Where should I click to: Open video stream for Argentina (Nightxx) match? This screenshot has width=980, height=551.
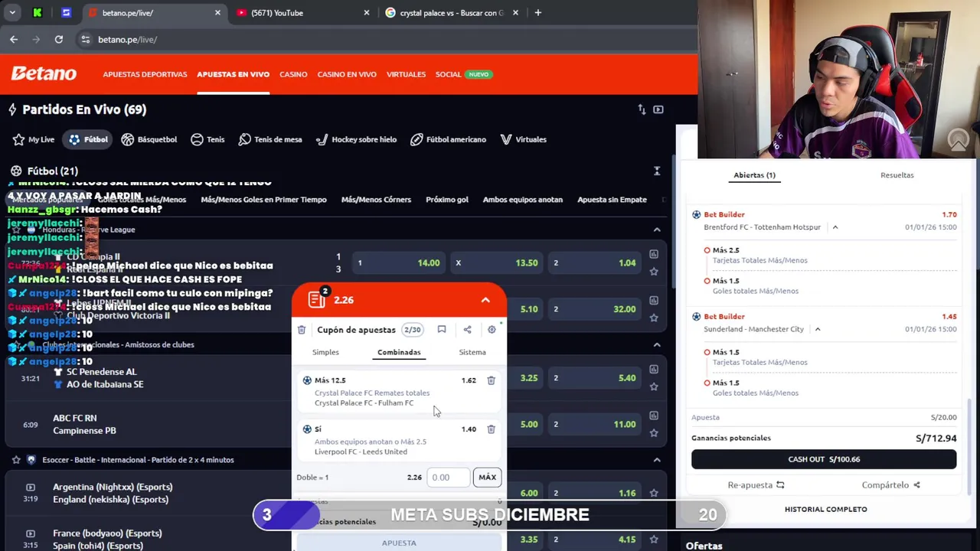(31, 487)
